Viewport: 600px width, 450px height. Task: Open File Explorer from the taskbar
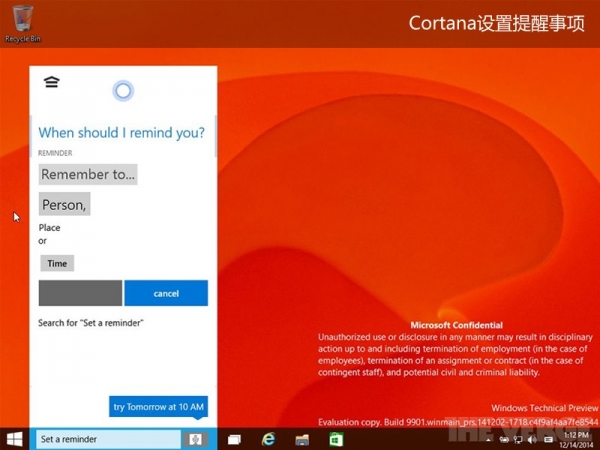pyautogui.click(x=301, y=439)
